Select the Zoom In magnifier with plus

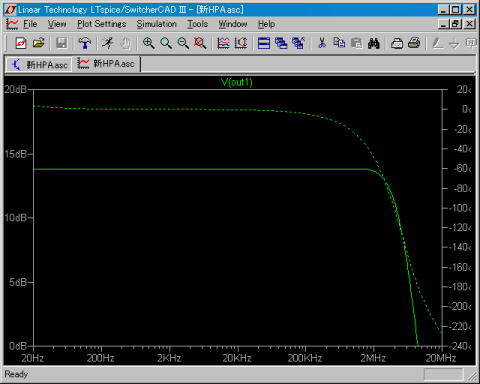pyautogui.click(x=148, y=43)
